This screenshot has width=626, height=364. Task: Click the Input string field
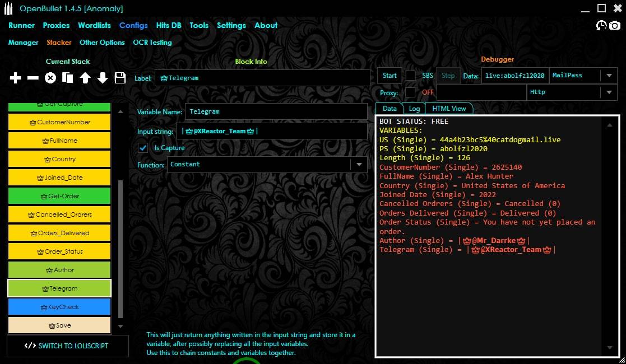click(x=271, y=131)
